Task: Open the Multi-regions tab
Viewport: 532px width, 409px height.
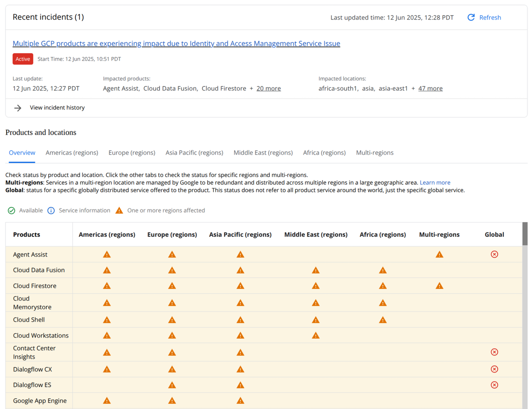Action: pyautogui.click(x=375, y=153)
